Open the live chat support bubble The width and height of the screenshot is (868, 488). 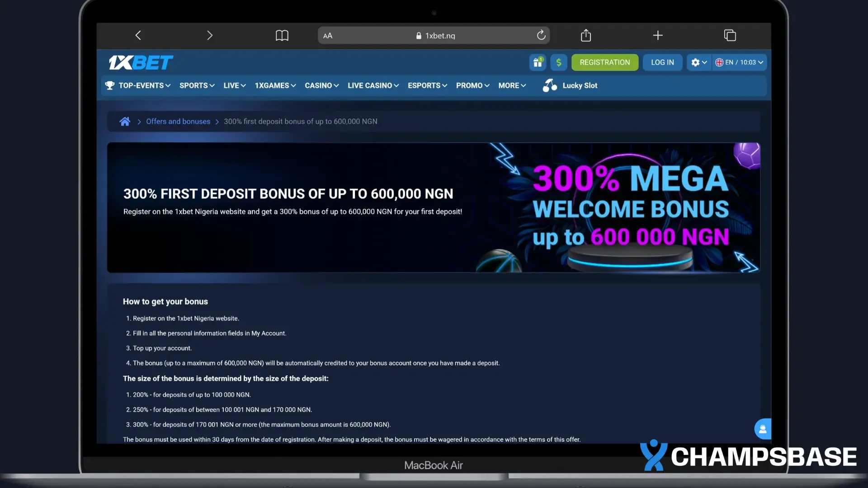point(763,429)
